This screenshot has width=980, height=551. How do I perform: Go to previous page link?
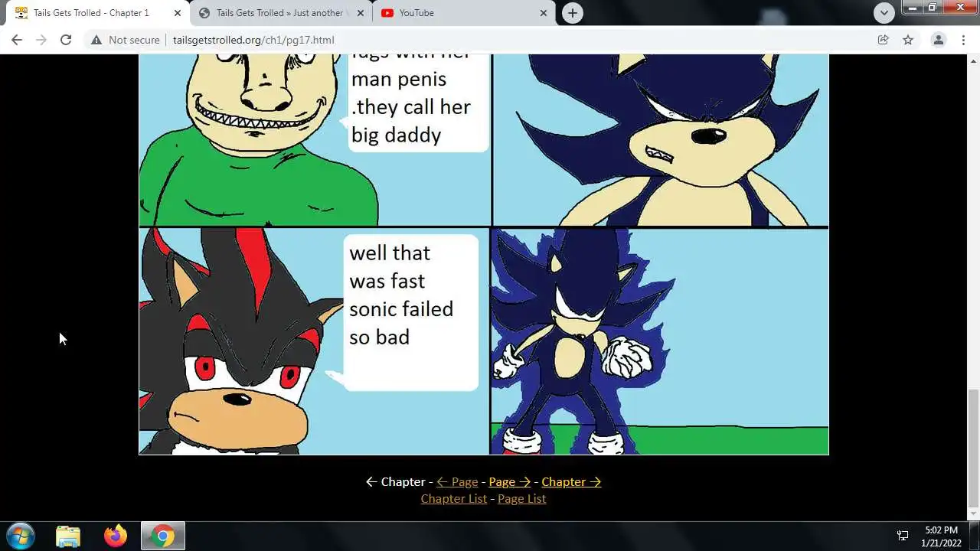tap(457, 481)
